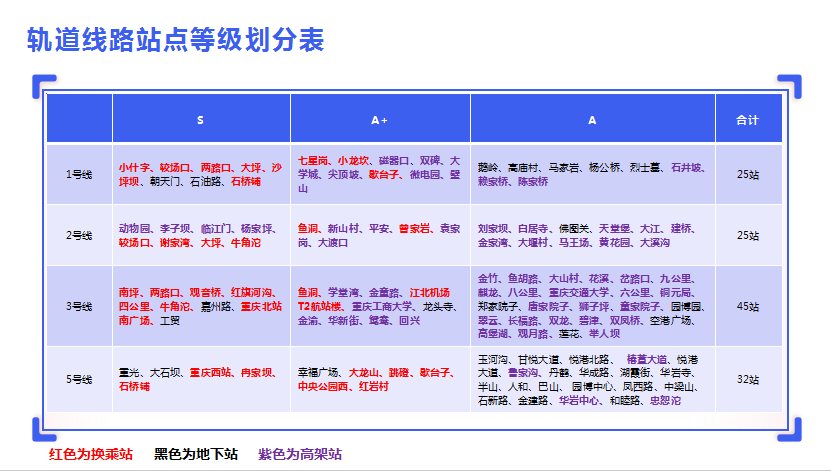Click the legend text 黑色为地下站
Viewport: 831px width, 471px height.
[196, 454]
